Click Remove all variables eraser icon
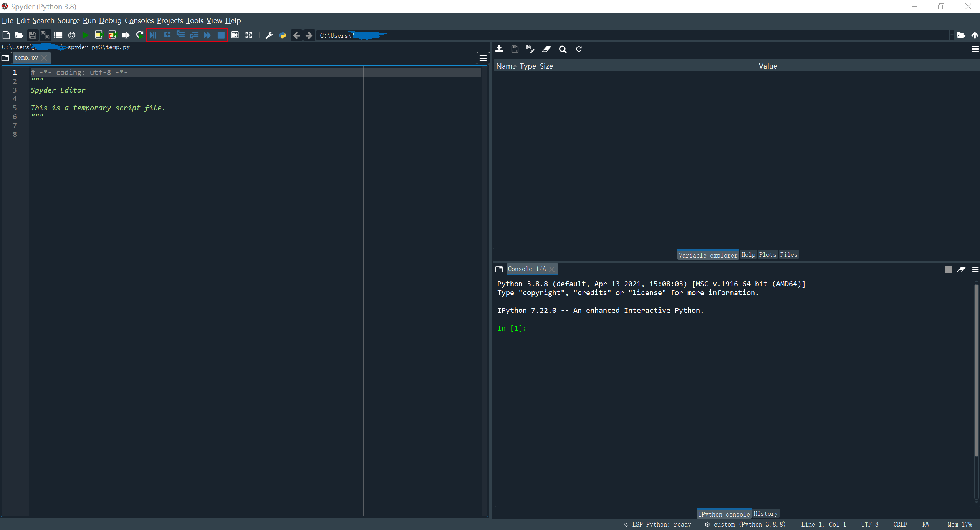The height and width of the screenshot is (530, 980). pyautogui.click(x=546, y=49)
